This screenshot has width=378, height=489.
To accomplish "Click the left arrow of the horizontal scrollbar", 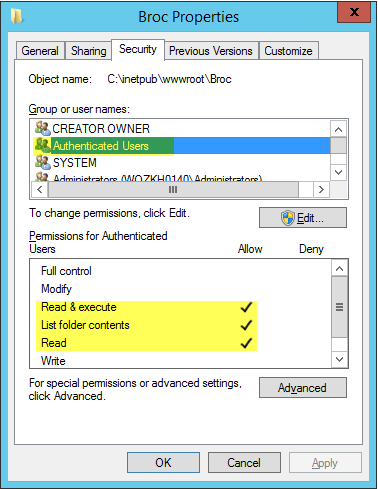I will pyautogui.click(x=40, y=190).
